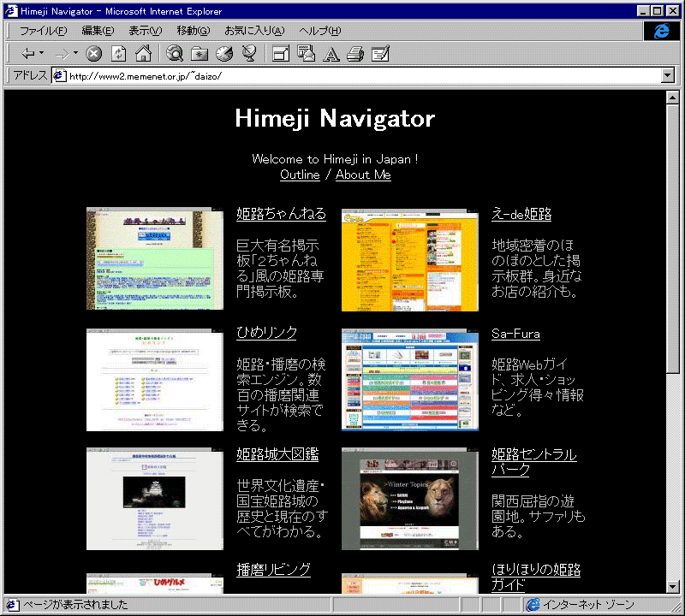Print the page with the printer icon
Image resolution: width=685 pixels, height=616 pixels.
pos(355,54)
